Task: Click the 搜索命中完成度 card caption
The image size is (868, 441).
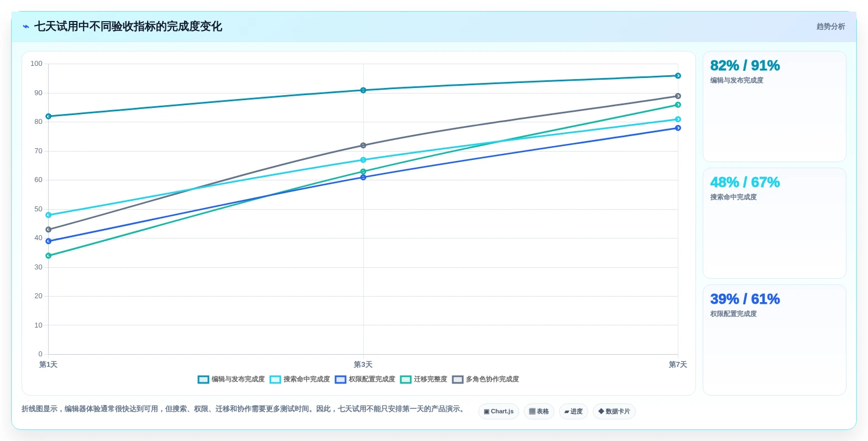Action: pos(734,198)
